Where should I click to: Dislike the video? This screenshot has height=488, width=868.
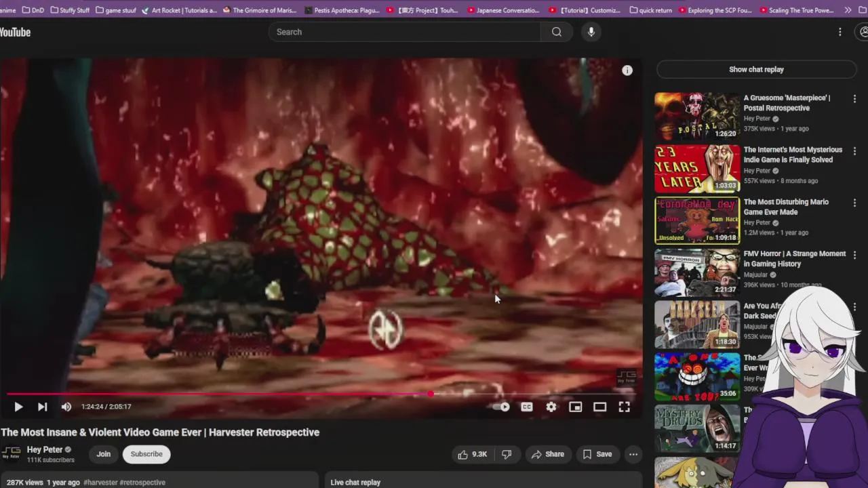(x=507, y=454)
